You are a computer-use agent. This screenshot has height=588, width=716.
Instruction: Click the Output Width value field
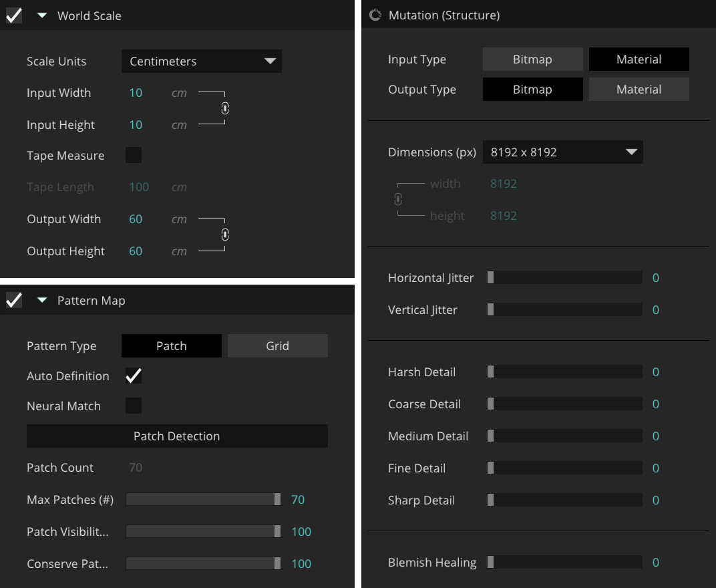(136, 219)
